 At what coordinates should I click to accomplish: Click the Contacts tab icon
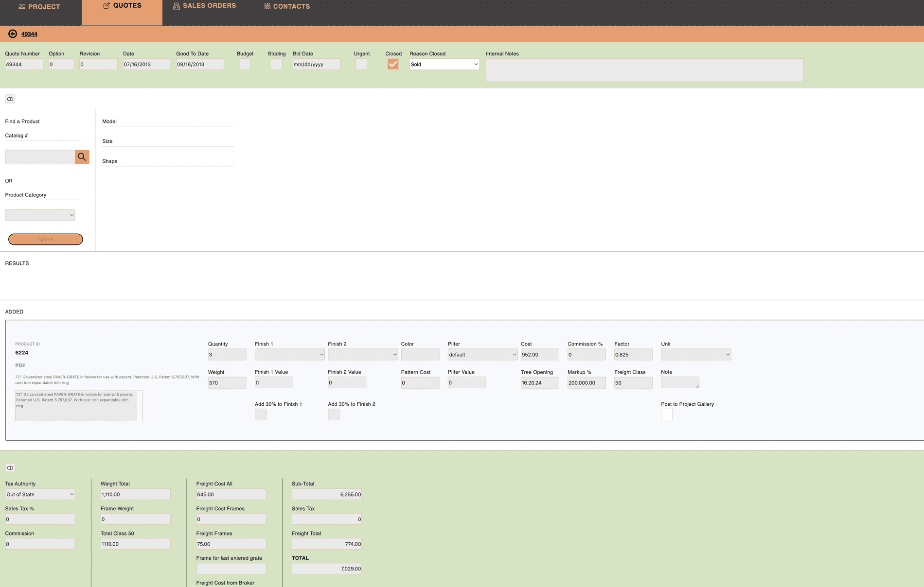point(267,6)
